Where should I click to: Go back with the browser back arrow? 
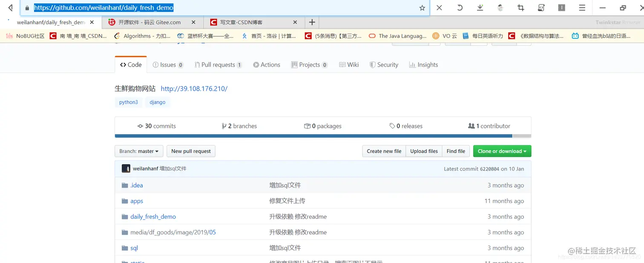11,8
